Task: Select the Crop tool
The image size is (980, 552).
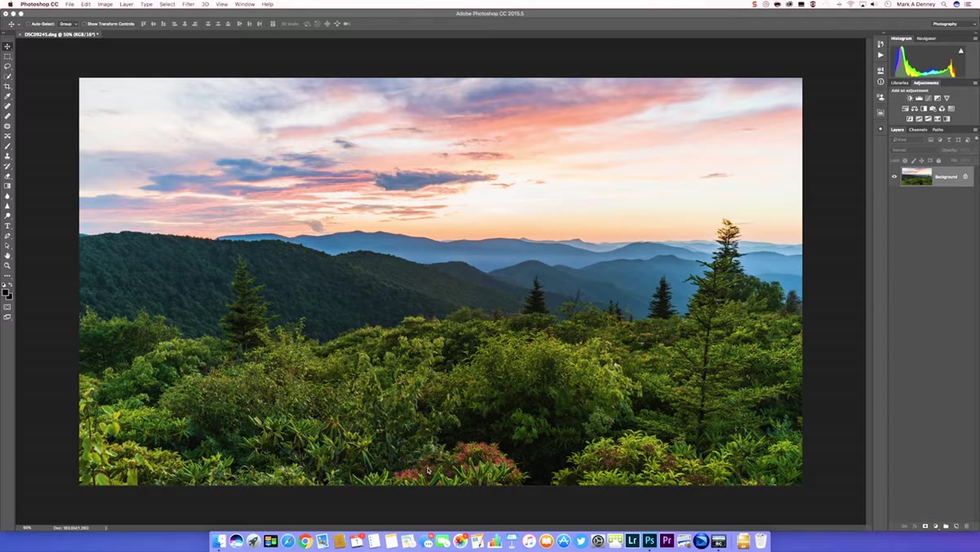Action: pyautogui.click(x=7, y=86)
